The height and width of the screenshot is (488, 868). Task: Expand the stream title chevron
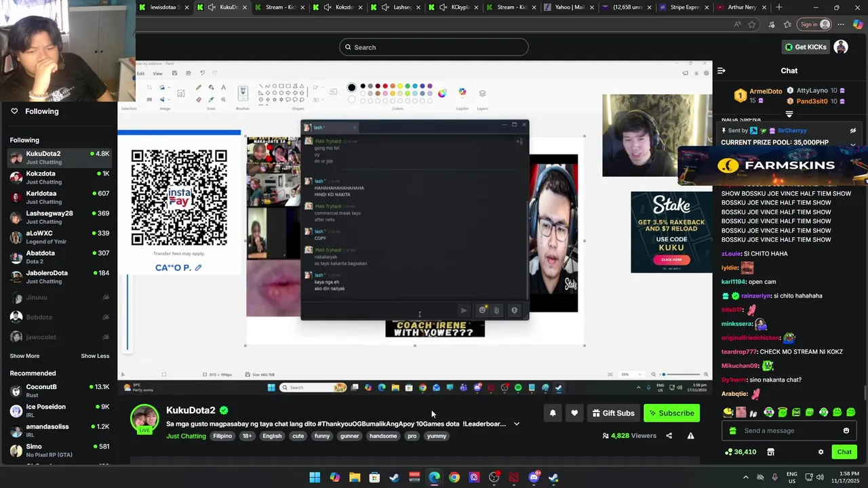tap(517, 424)
